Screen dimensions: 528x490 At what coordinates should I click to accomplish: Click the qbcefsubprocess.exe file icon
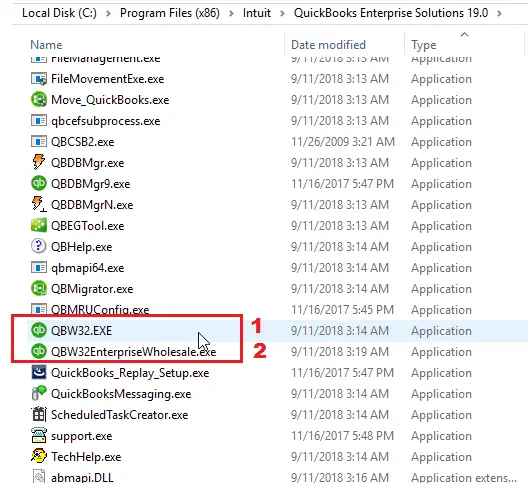point(39,121)
